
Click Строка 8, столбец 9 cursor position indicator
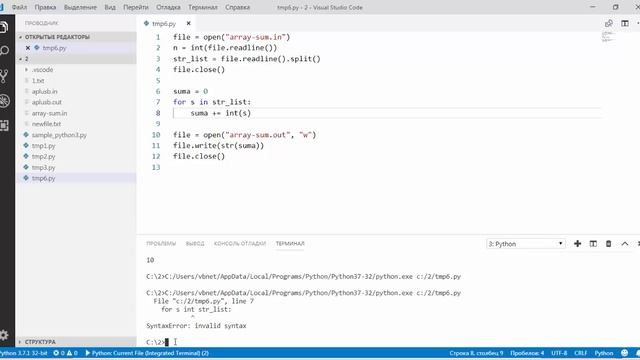476,353
